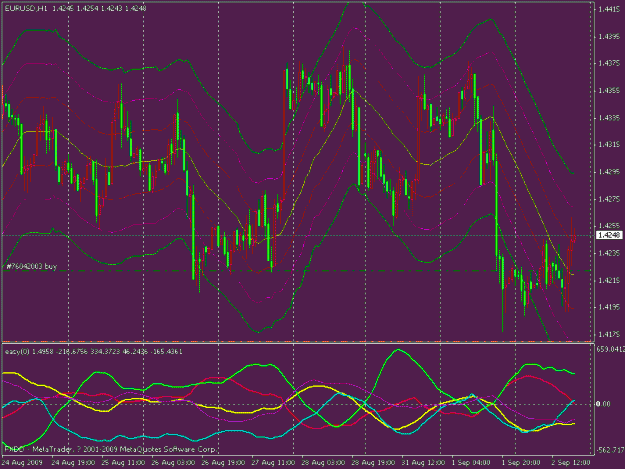
Task: Click the 659.0412 indicator scale value
Action: pyautogui.click(x=610, y=349)
